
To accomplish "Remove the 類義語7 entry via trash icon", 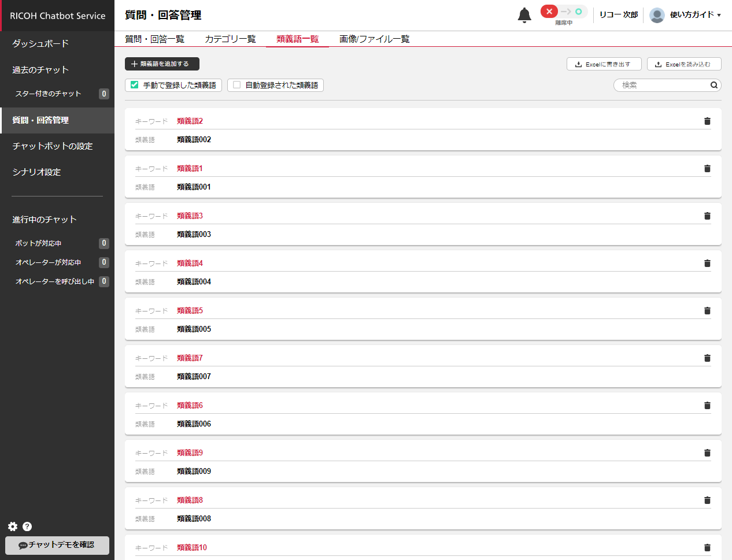I will click(707, 358).
